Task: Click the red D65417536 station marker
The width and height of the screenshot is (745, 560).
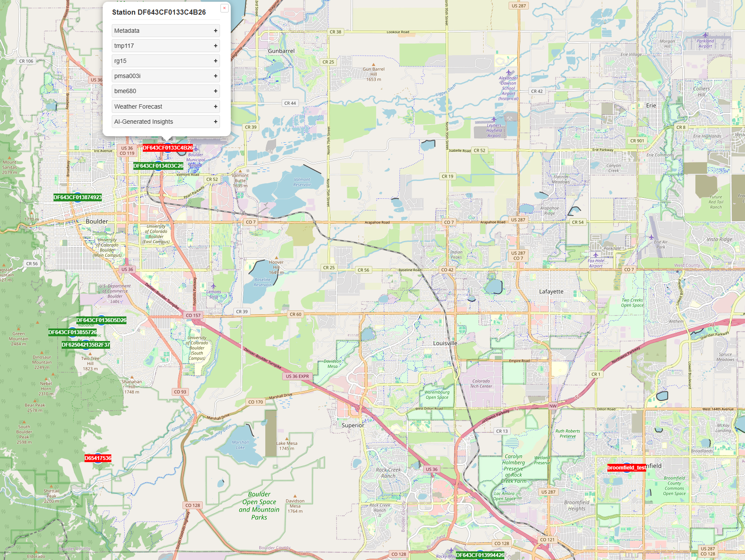Action: pos(97,459)
